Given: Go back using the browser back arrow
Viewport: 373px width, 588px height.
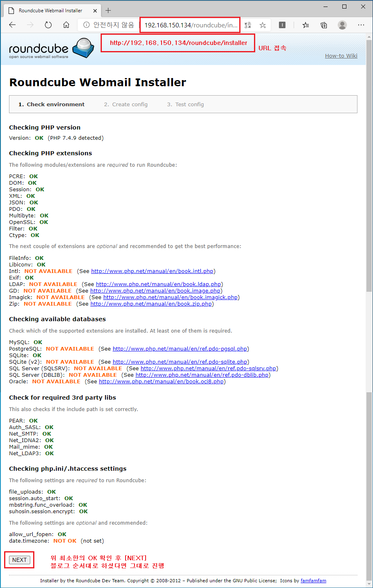Looking at the screenshot, I should (12, 25).
